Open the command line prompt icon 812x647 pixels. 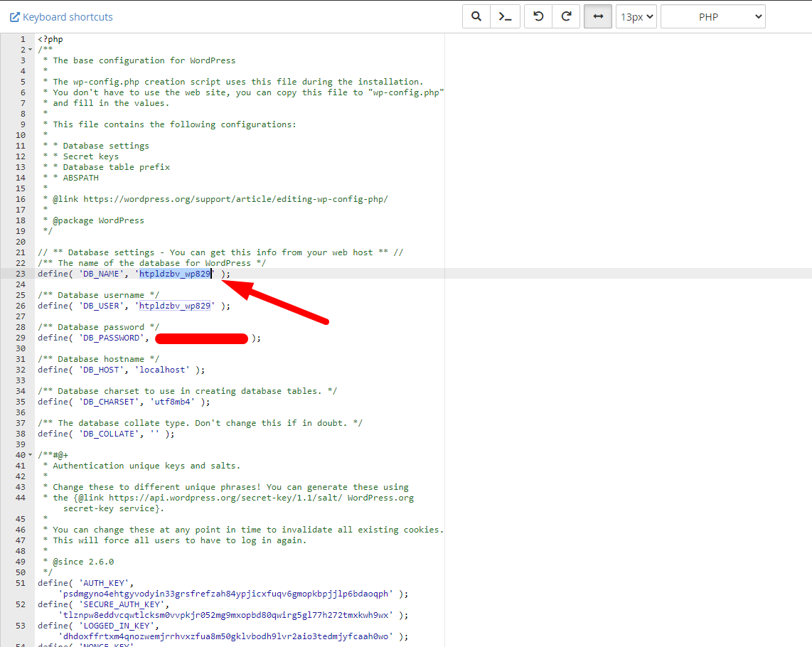point(505,16)
